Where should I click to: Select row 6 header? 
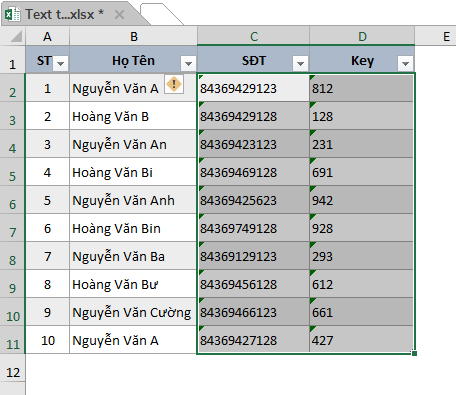click(x=13, y=200)
